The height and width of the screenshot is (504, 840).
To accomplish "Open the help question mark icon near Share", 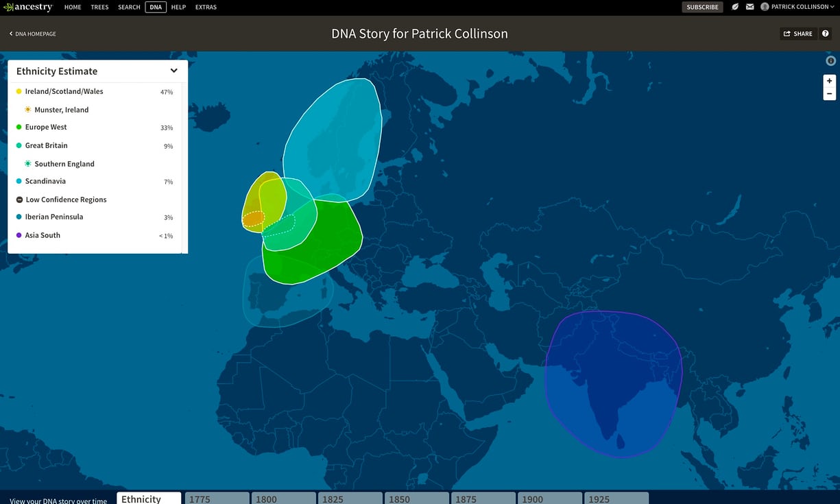I will (x=826, y=33).
